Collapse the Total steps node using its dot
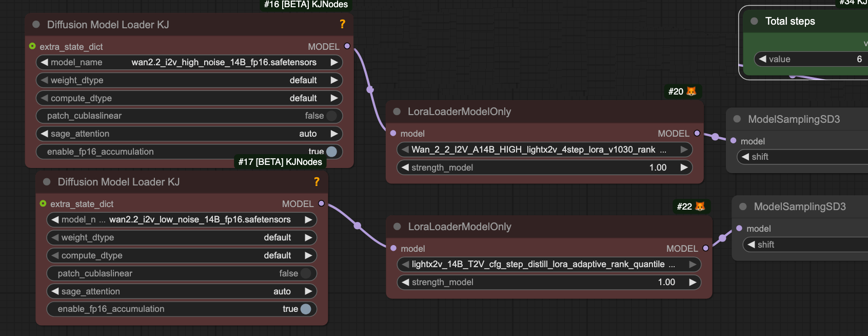The image size is (868, 336). click(x=754, y=21)
